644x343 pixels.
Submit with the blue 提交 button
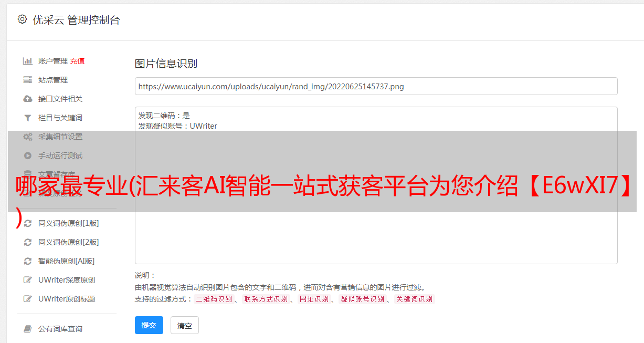(149, 325)
